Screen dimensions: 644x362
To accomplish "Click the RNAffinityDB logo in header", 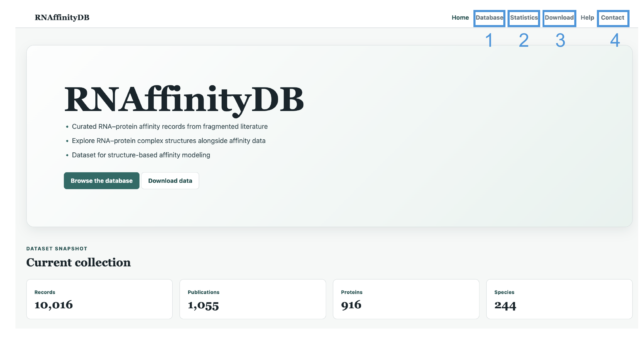I will tap(62, 17).
